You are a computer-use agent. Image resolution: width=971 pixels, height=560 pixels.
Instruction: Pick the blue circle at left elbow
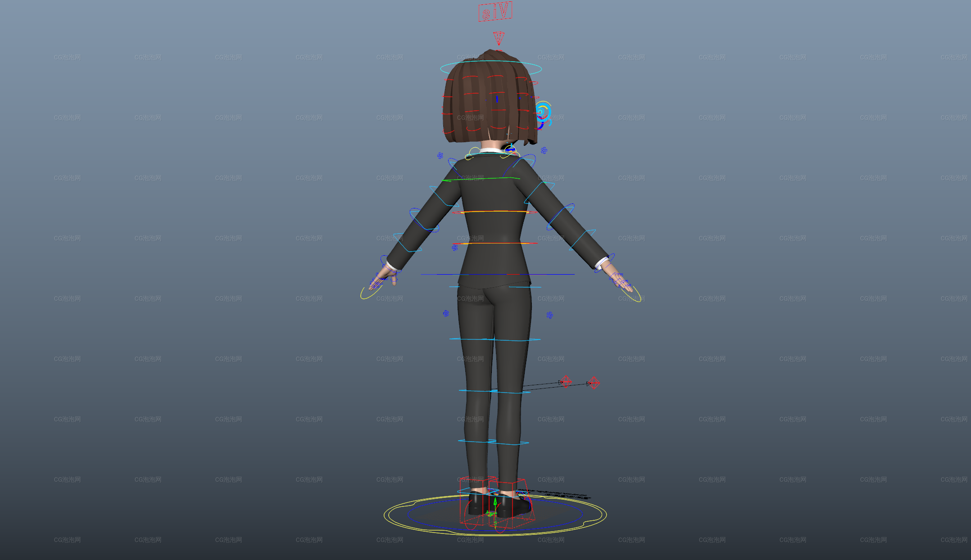424,220
